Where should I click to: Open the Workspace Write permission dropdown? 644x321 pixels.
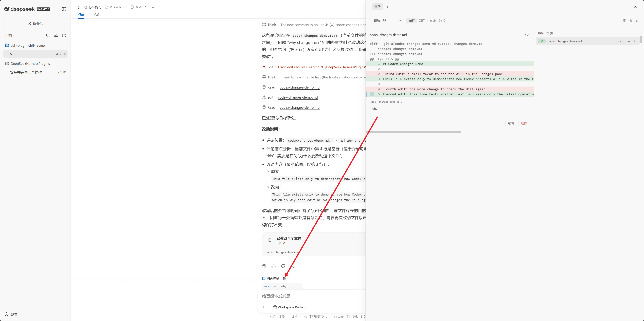(290, 307)
